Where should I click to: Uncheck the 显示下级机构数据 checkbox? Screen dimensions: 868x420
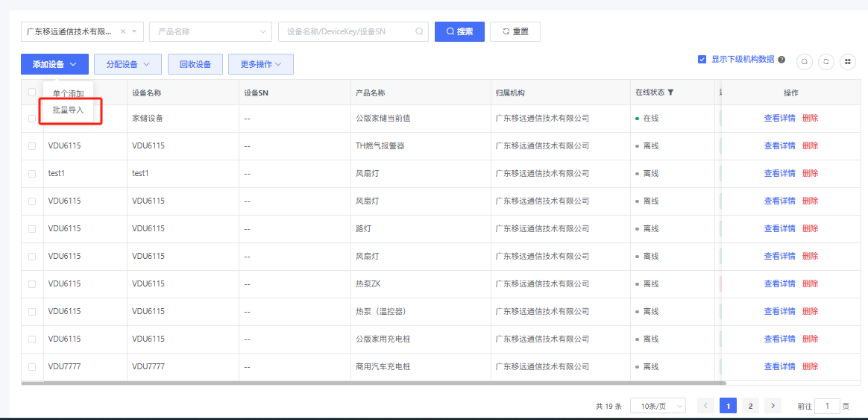702,60
